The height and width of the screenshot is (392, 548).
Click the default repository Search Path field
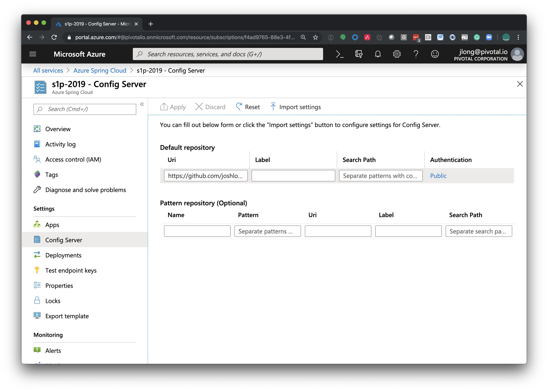[381, 176]
